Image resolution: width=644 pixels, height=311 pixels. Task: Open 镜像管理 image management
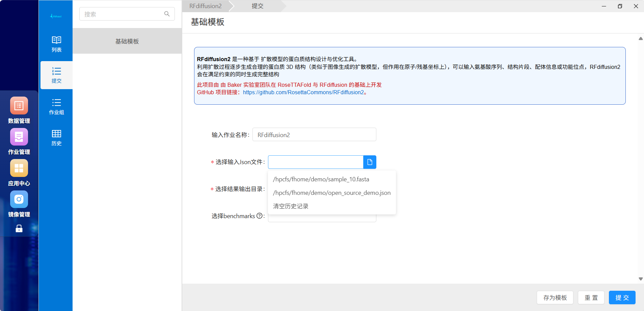point(19,204)
